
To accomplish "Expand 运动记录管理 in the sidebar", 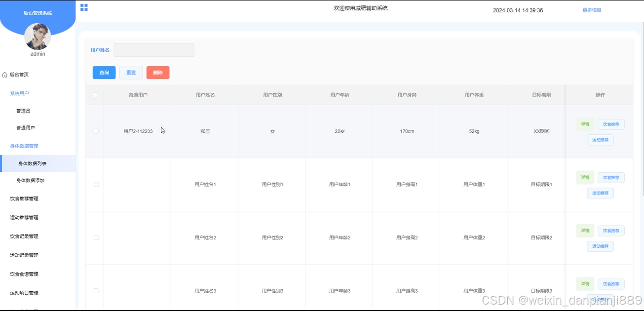I will (x=24, y=255).
